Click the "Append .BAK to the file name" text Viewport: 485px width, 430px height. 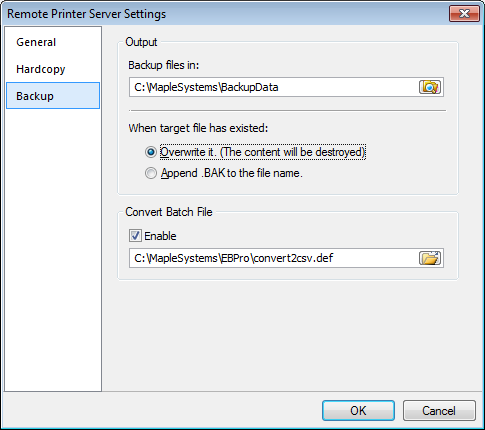click(x=232, y=173)
